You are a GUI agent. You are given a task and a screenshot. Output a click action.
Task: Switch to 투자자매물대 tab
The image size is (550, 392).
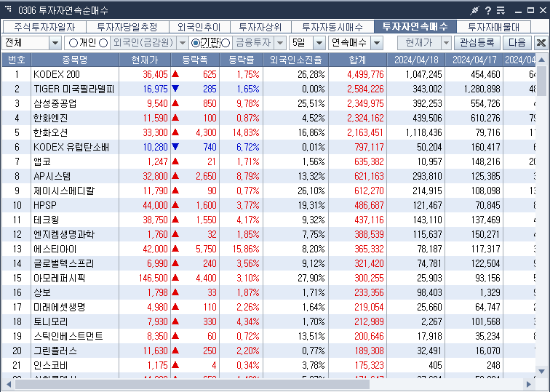click(493, 27)
